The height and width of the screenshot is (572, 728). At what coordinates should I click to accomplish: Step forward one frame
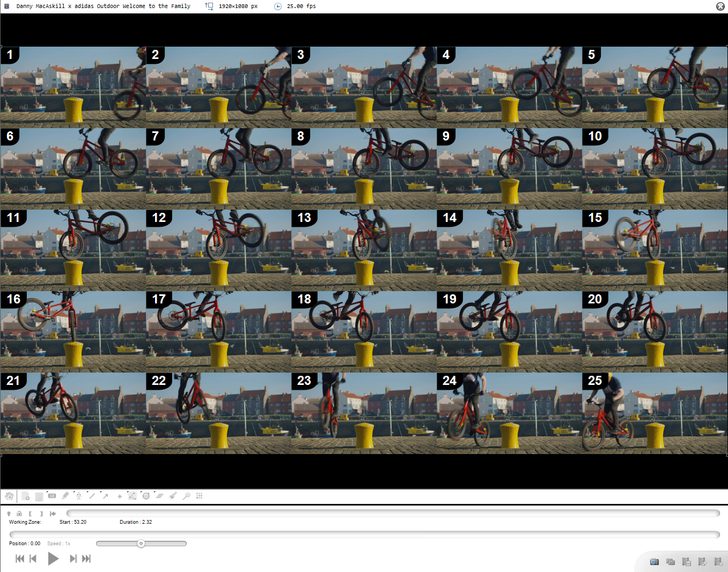pyautogui.click(x=72, y=559)
